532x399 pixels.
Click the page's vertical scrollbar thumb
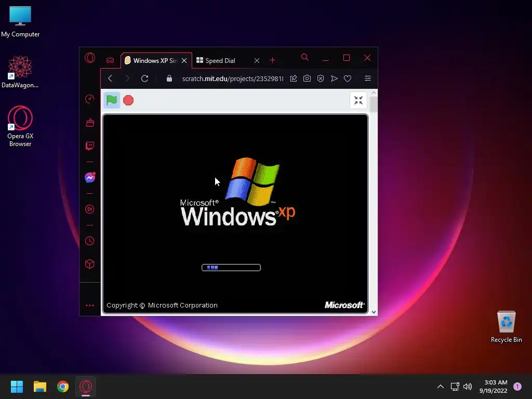(374, 104)
